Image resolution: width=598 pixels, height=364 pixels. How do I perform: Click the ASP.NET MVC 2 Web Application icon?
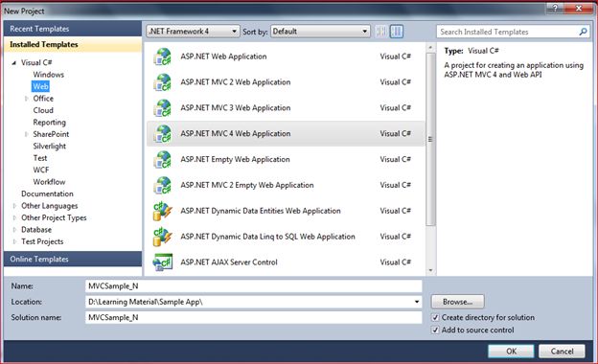[163, 82]
